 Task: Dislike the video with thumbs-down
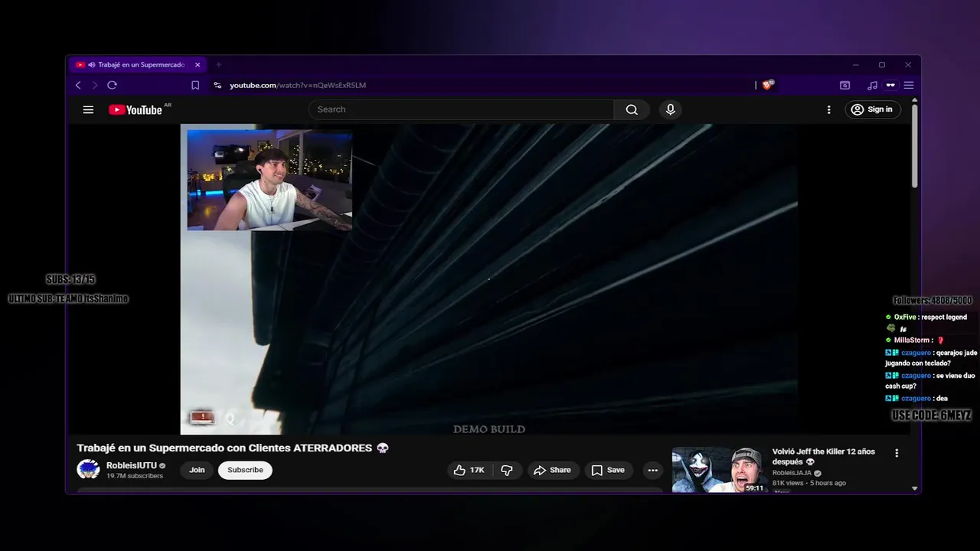click(x=507, y=470)
